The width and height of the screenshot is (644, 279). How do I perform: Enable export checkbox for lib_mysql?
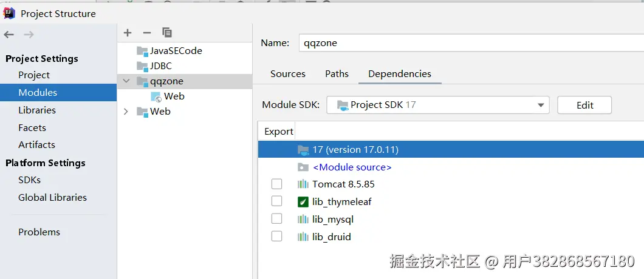(277, 219)
